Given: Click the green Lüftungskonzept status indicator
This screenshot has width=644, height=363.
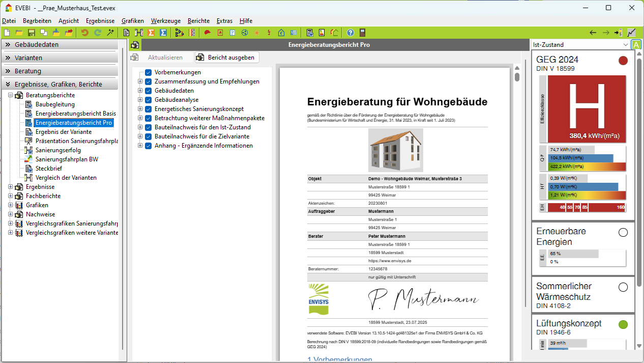Looking at the screenshot, I should click(623, 324).
